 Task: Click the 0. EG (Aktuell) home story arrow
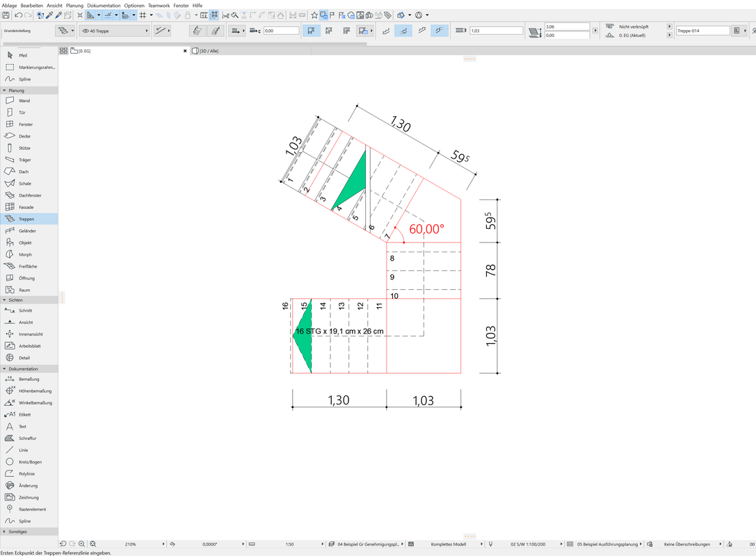(x=669, y=35)
